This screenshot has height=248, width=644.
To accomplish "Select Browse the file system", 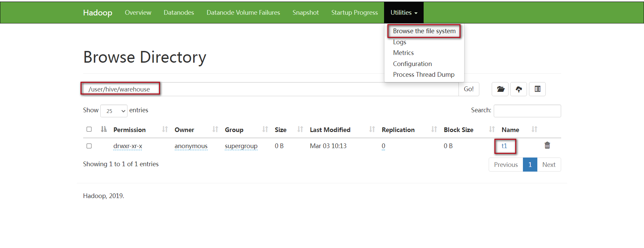I will pyautogui.click(x=424, y=31).
